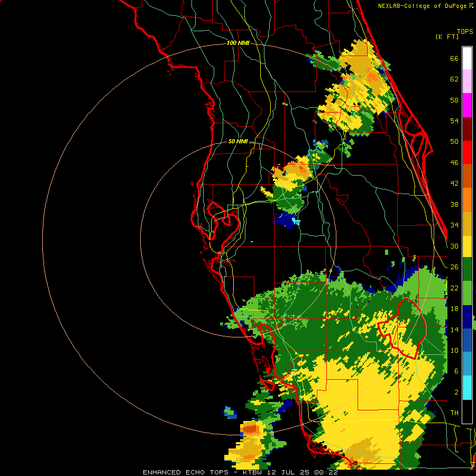Viewport: 476px width, 476px height.
Task: Click the "6" legend value
Action: [x=456, y=371]
